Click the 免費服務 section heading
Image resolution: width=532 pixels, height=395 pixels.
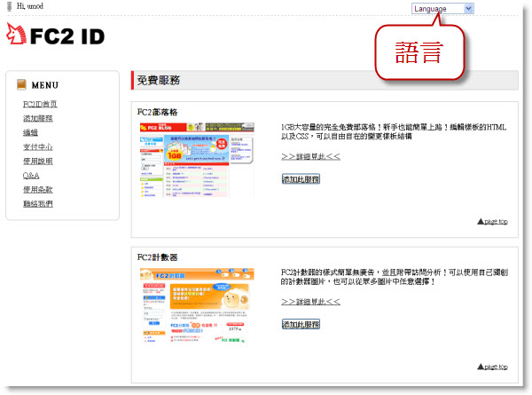(159, 81)
